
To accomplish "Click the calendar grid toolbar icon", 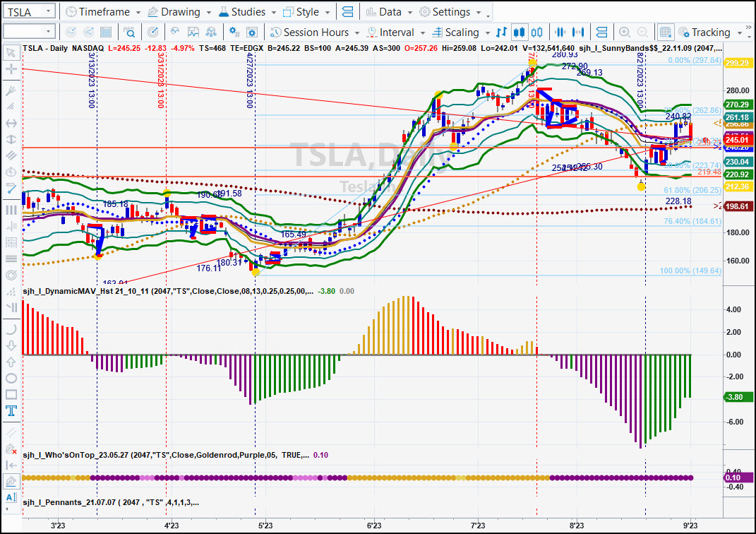I will pyautogui.click(x=106, y=32).
